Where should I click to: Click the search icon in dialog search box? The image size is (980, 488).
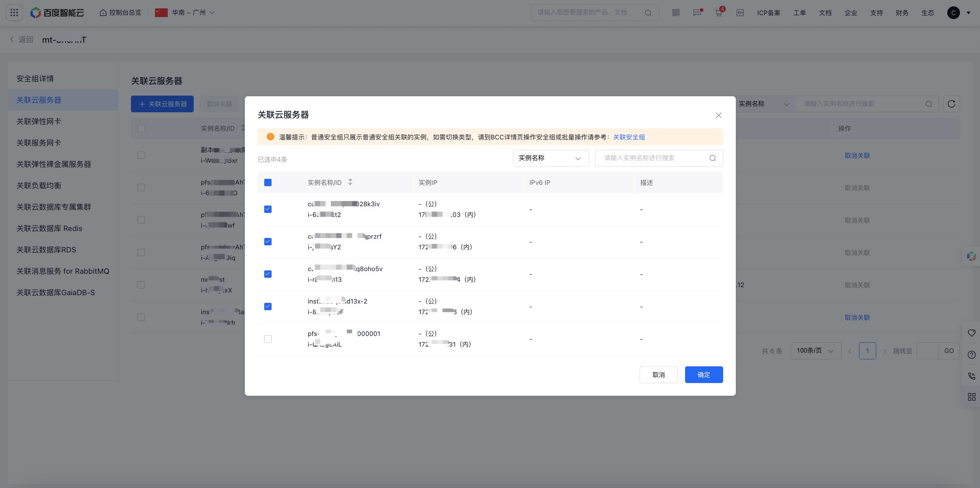pyautogui.click(x=712, y=158)
